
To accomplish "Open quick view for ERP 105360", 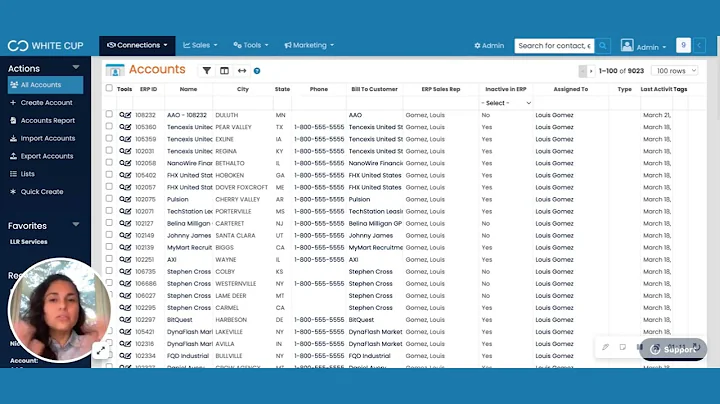I will coord(122,127).
